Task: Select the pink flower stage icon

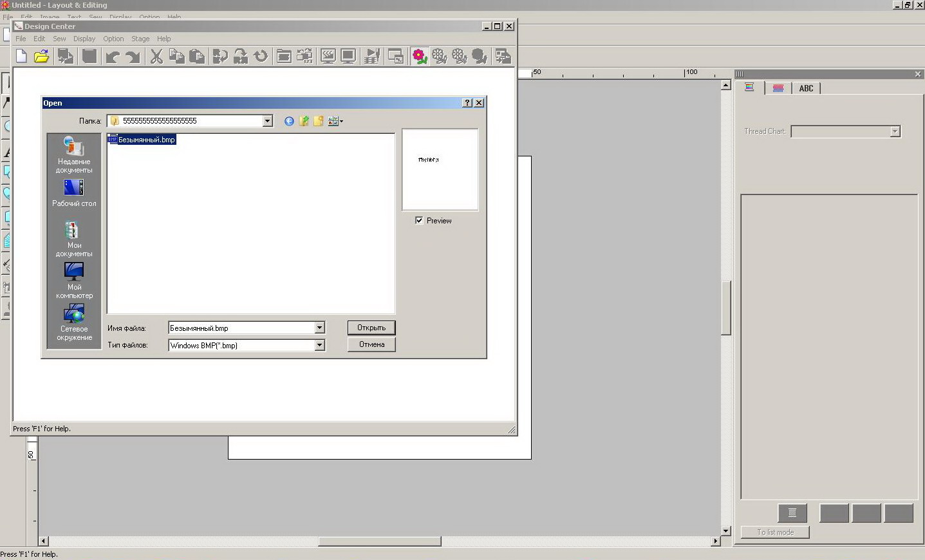Action: coord(419,57)
